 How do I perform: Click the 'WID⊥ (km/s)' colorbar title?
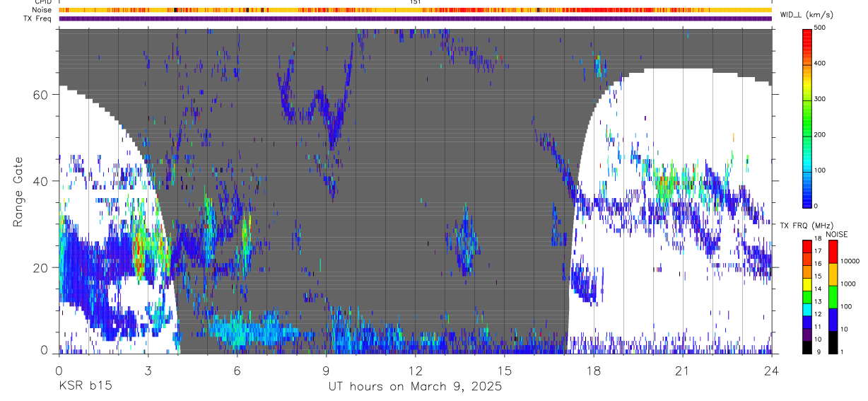[x=806, y=15]
